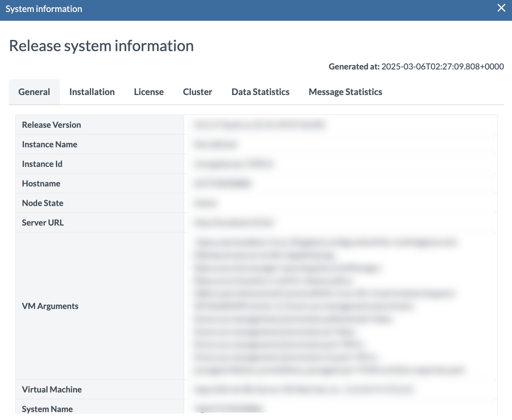The image size is (512, 420).
Task: Select the Node State label
Action: 43,203
